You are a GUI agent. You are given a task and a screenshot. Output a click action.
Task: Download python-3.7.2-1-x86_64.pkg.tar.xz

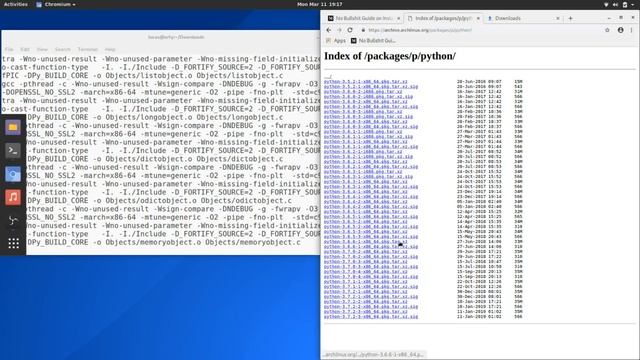(366, 291)
